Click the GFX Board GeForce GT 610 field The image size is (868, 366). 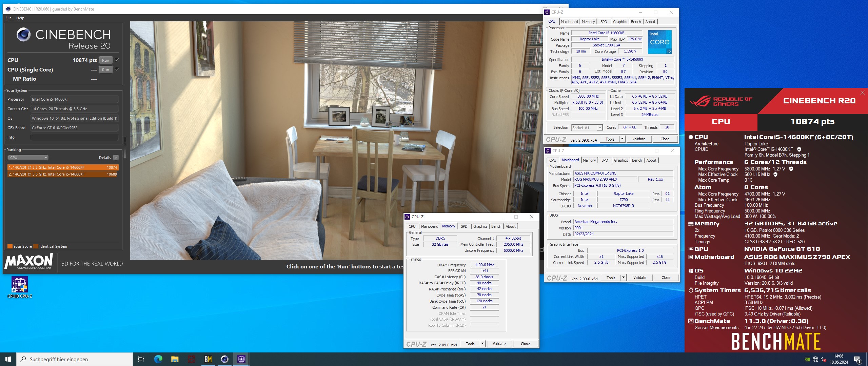pos(74,128)
